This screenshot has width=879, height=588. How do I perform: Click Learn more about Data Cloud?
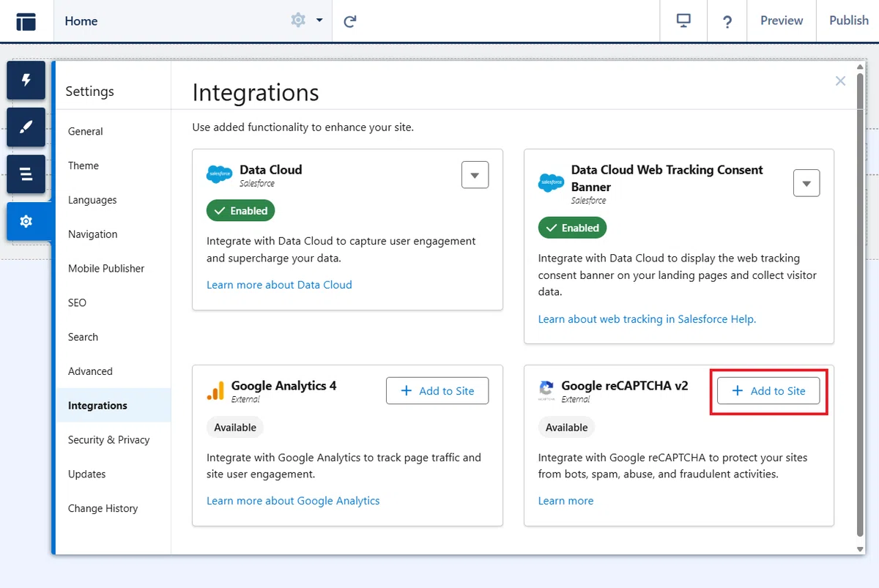coord(279,285)
